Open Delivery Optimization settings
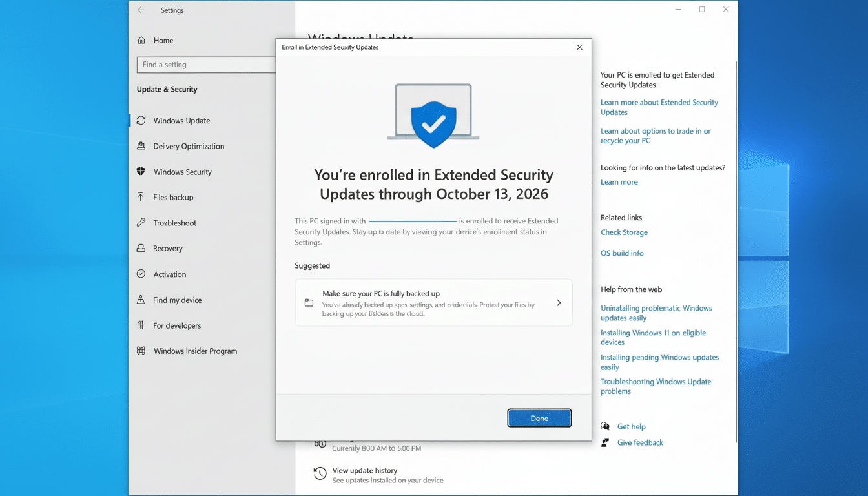Image resolution: width=868 pixels, height=496 pixels. (189, 146)
